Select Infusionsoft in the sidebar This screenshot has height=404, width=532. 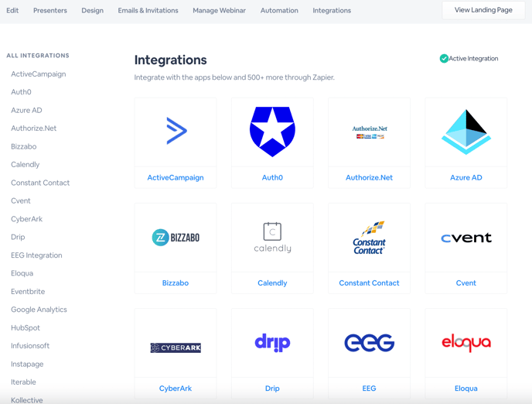pos(30,346)
